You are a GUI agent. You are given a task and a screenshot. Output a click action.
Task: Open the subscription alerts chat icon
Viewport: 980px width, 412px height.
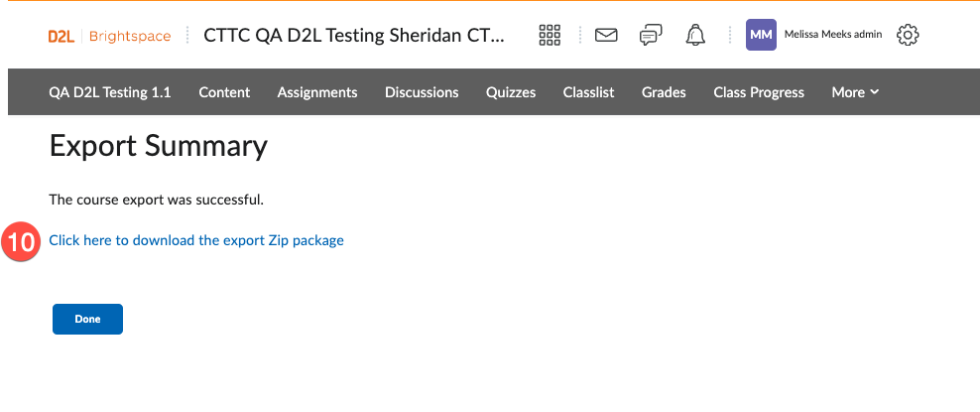[651, 36]
